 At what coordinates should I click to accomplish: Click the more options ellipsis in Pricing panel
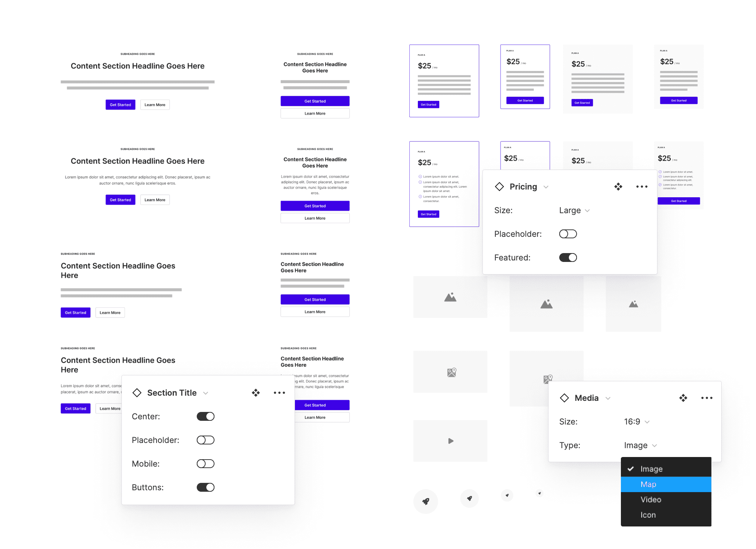click(641, 187)
